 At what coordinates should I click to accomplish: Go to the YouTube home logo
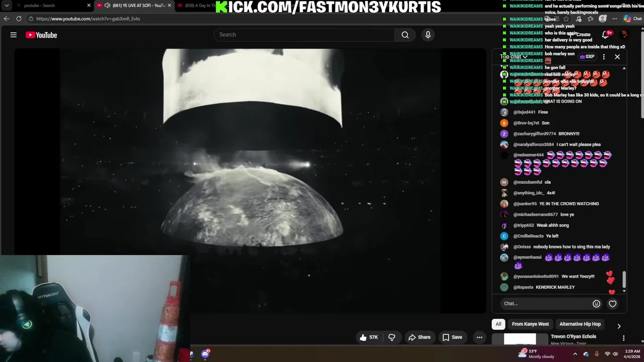click(41, 35)
